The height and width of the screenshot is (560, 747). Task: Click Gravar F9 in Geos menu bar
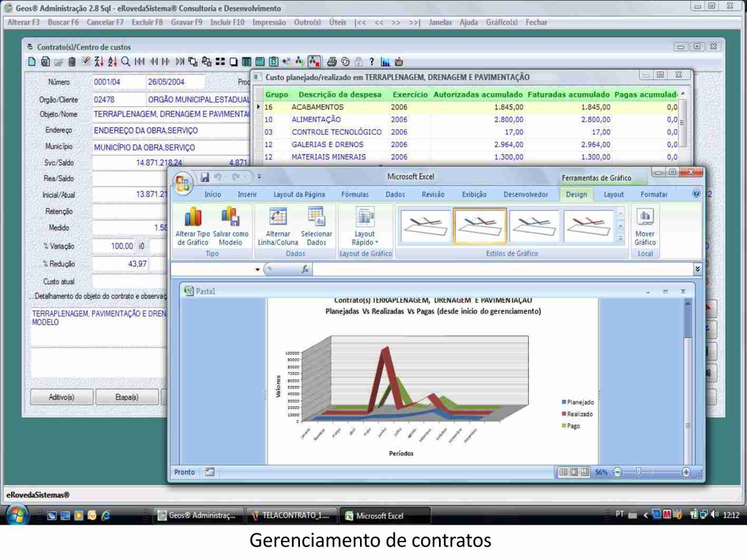[187, 22]
